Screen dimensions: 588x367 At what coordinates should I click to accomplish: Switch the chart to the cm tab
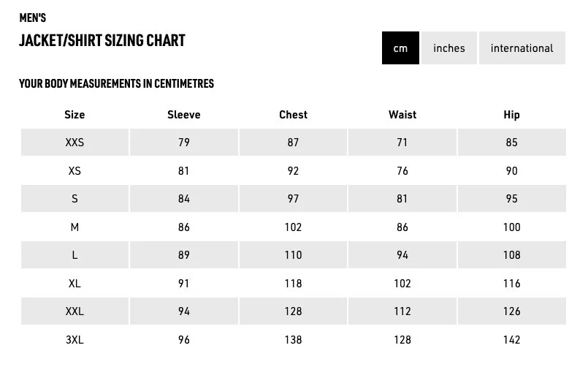point(400,48)
